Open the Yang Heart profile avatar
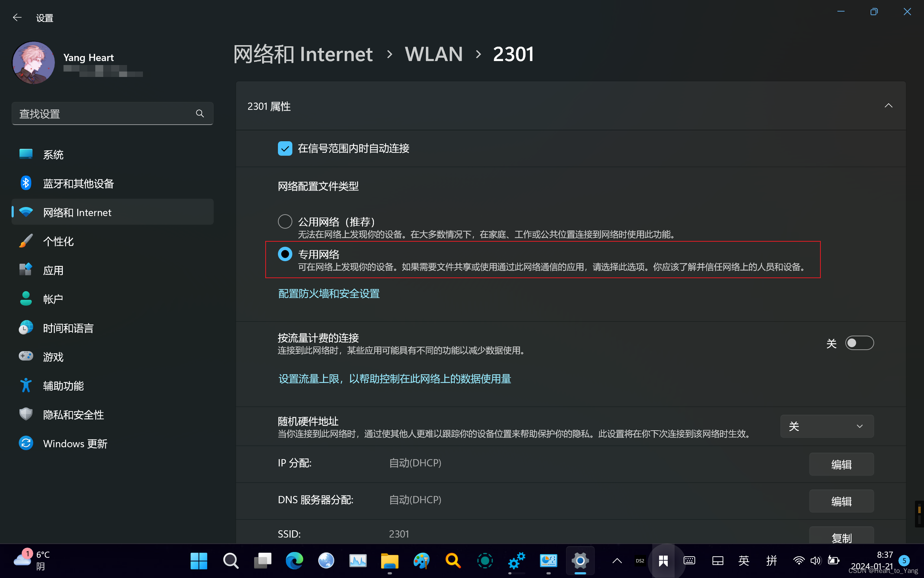Screen dimensions: 924x578 (34, 63)
